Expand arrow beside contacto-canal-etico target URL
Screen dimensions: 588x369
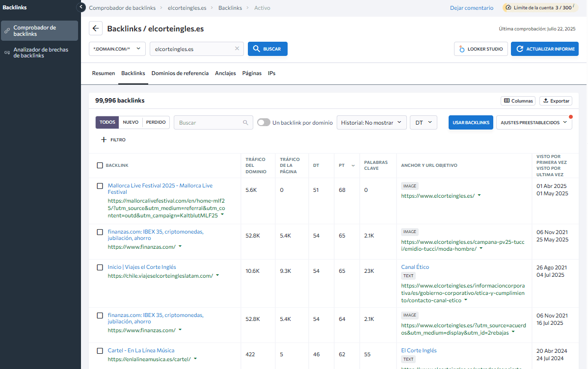tap(466, 300)
